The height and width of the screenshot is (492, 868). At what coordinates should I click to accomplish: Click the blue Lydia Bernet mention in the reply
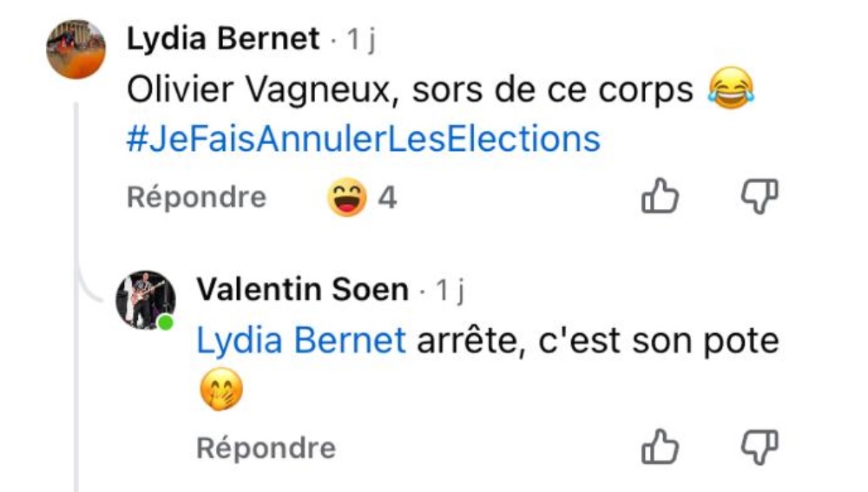[301, 340]
